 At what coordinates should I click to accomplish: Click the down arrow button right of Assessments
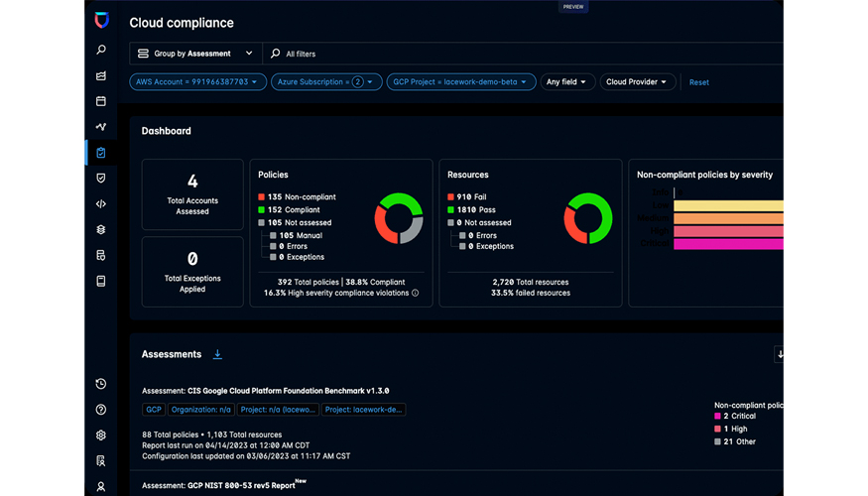(x=780, y=354)
